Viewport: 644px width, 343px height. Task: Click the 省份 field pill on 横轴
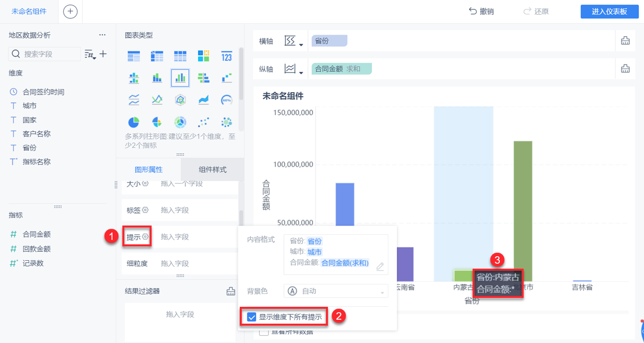329,41
